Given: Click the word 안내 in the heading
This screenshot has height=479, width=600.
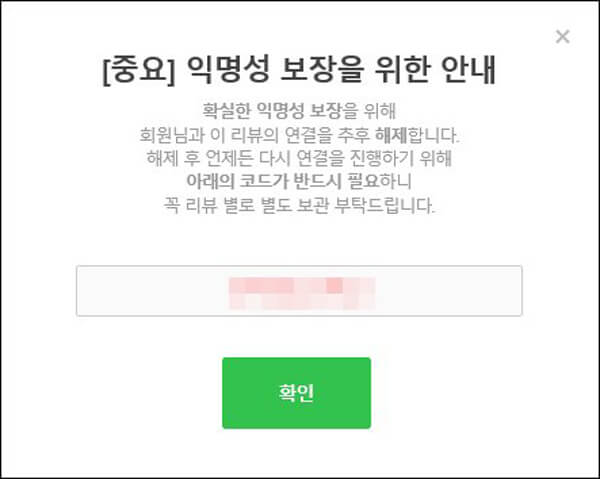Looking at the screenshot, I should [469, 70].
